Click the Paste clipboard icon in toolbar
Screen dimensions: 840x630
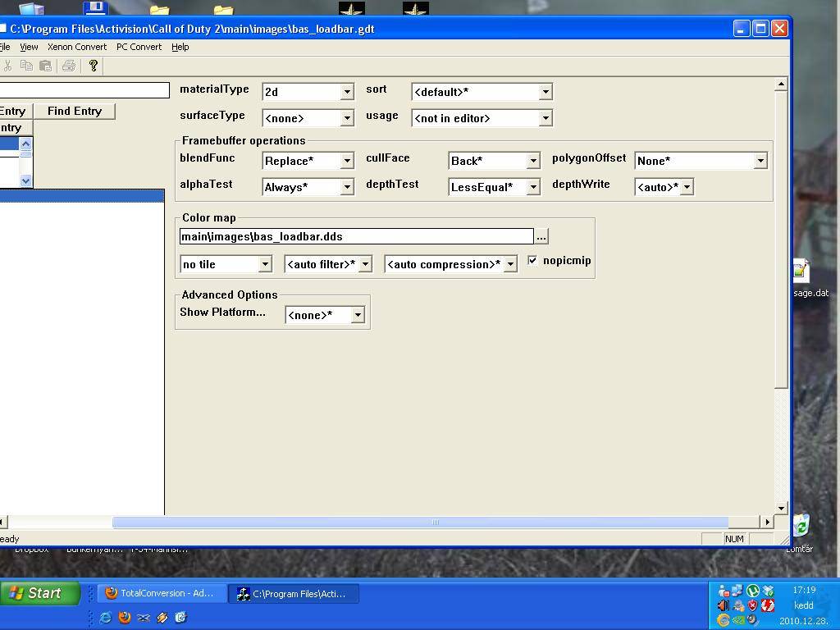click(x=46, y=66)
